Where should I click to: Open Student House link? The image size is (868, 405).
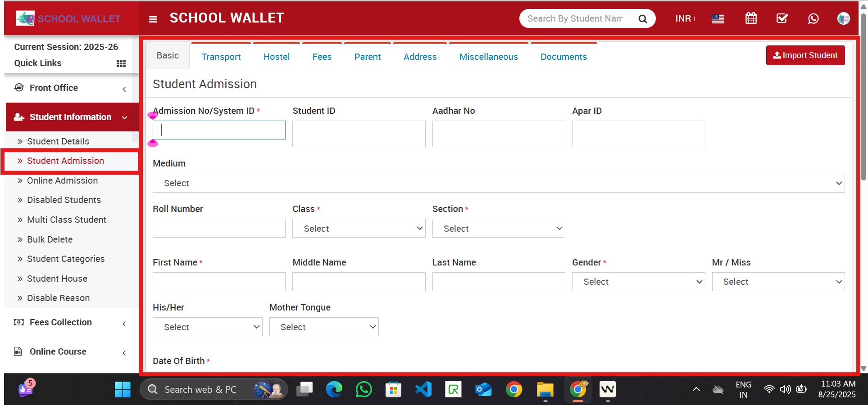[57, 279]
